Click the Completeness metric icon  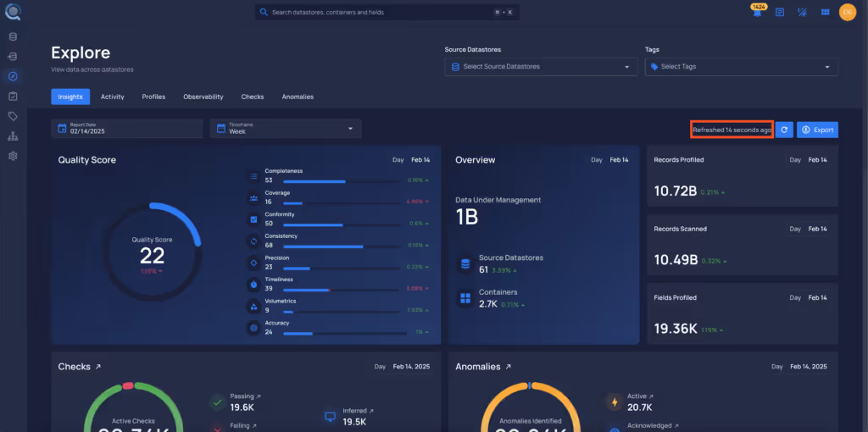253,176
